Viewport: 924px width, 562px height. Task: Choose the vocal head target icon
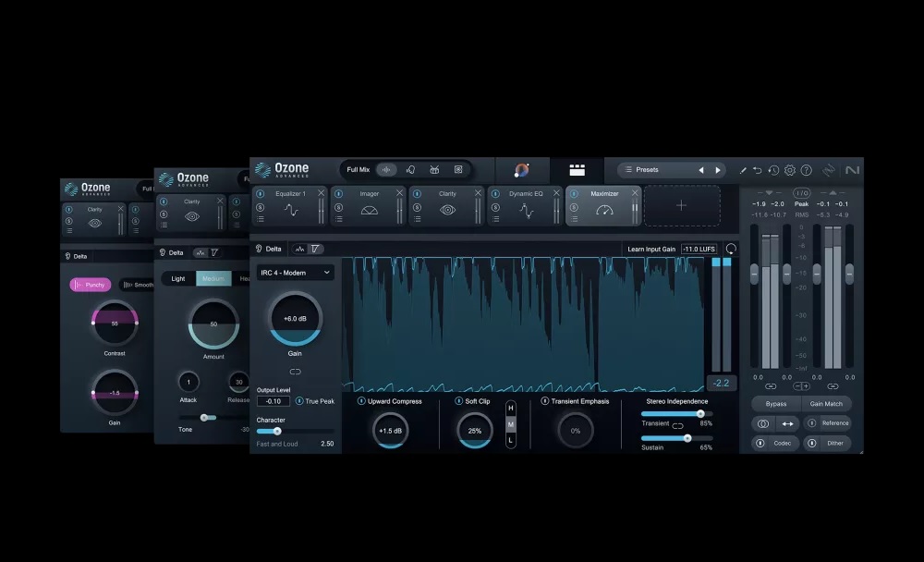click(x=411, y=170)
